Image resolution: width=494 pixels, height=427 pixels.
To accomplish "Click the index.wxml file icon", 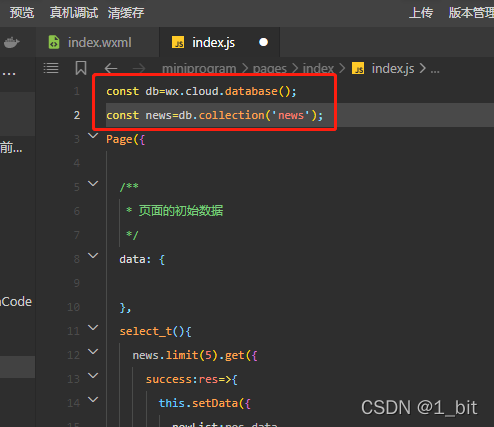I will point(54,42).
